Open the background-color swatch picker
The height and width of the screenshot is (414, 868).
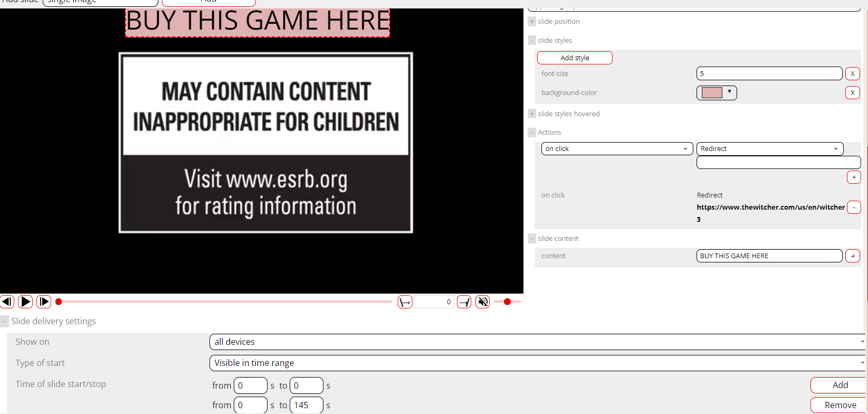click(x=717, y=93)
